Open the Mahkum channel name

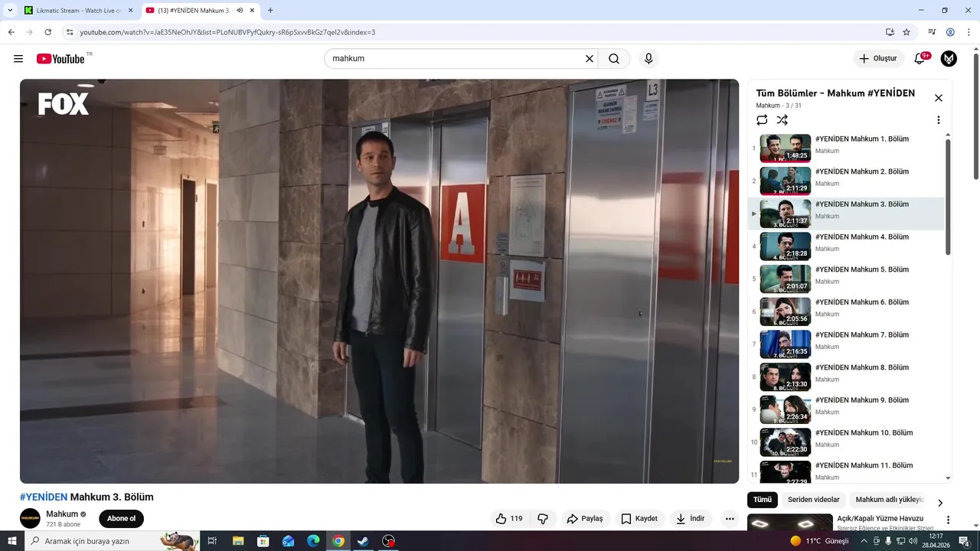62,514
